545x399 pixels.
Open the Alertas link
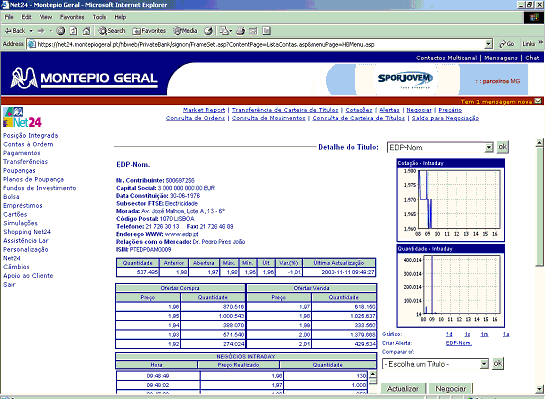[x=389, y=110]
